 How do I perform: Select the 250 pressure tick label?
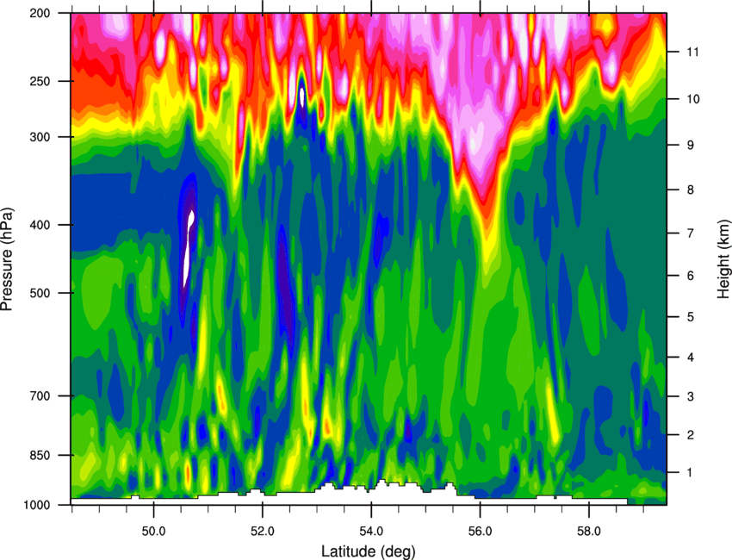[40, 81]
